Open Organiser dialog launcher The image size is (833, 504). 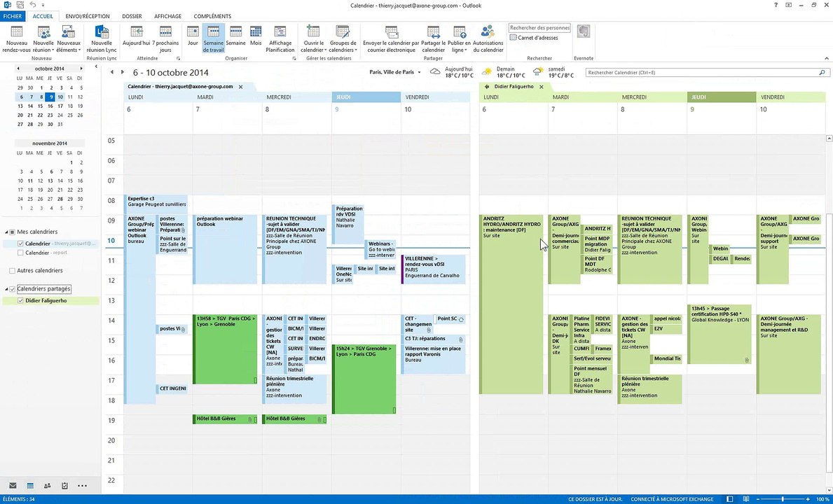click(294, 58)
